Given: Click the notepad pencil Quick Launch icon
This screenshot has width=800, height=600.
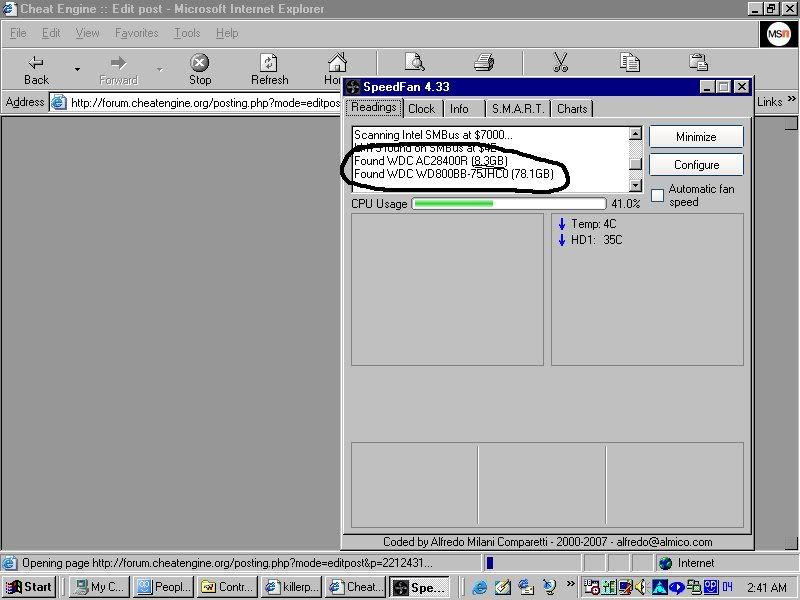Looking at the screenshot, I should tap(503, 587).
